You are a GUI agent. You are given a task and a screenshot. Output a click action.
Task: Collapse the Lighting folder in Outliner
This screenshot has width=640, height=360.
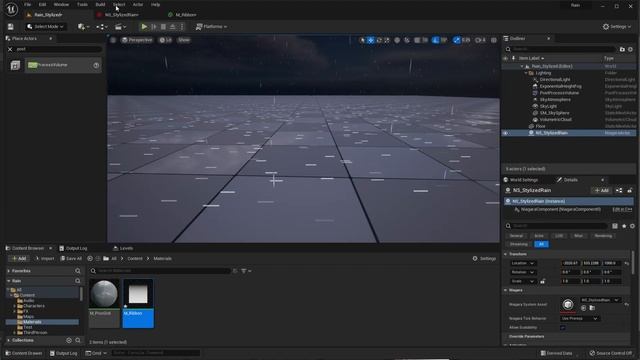[526, 73]
